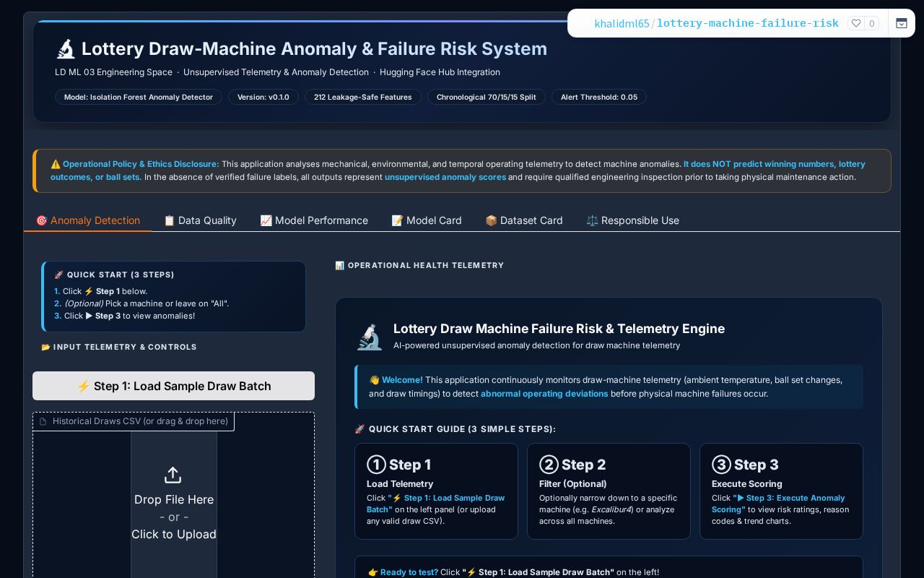
Task: Click the 'abnormal operating deviations' highlighted text
Action: (544, 394)
